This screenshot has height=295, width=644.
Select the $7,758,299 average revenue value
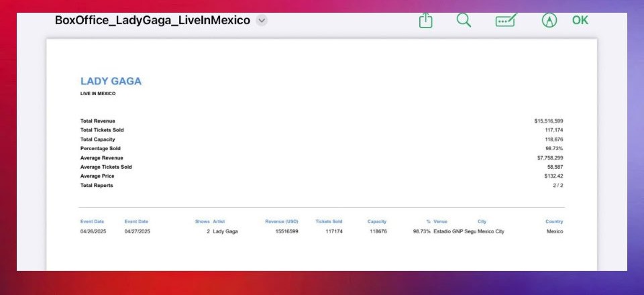pyautogui.click(x=550, y=158)
